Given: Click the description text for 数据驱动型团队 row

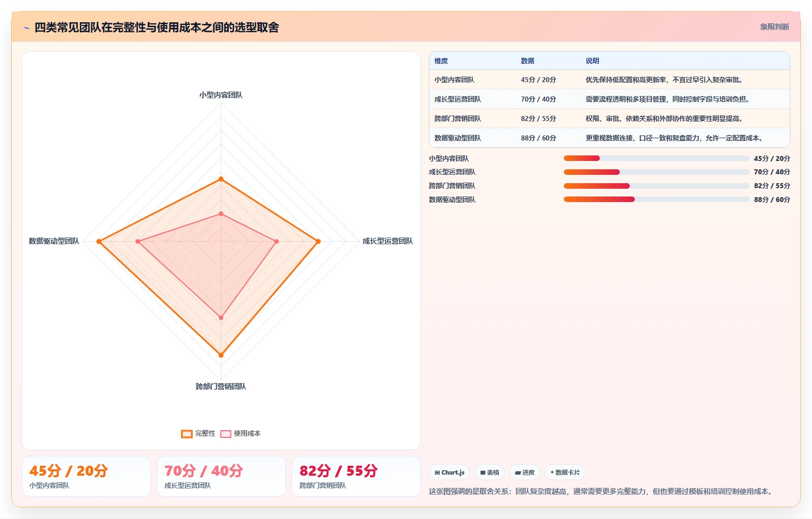Looking at the screenshot, I should coord(675,138).
